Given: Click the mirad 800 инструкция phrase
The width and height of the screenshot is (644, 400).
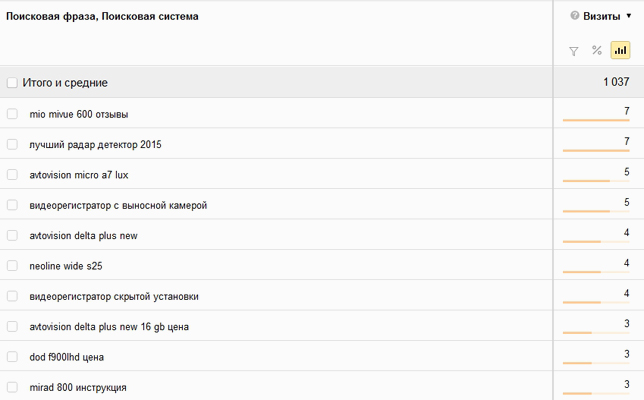Looking at the screenshot, I should pyautogui.click(x=78, y=388).
